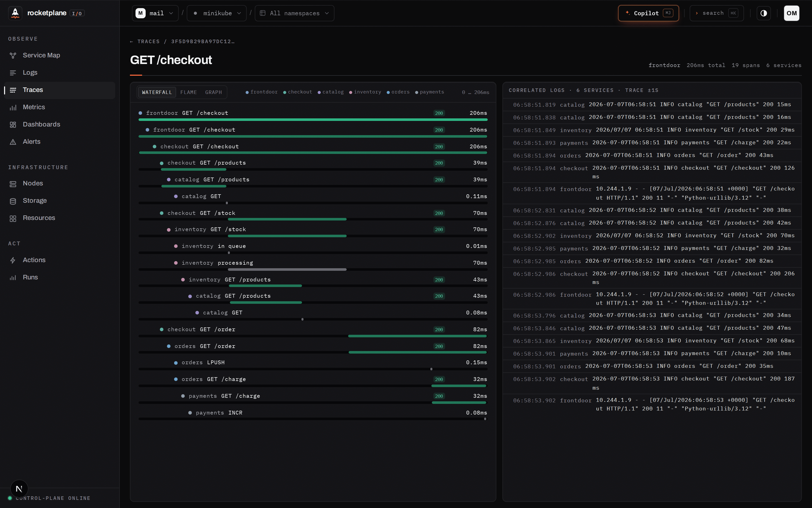Click the Dashboards sidebar label
Viewport: 812px width, 508px height.
pos(42,125)
